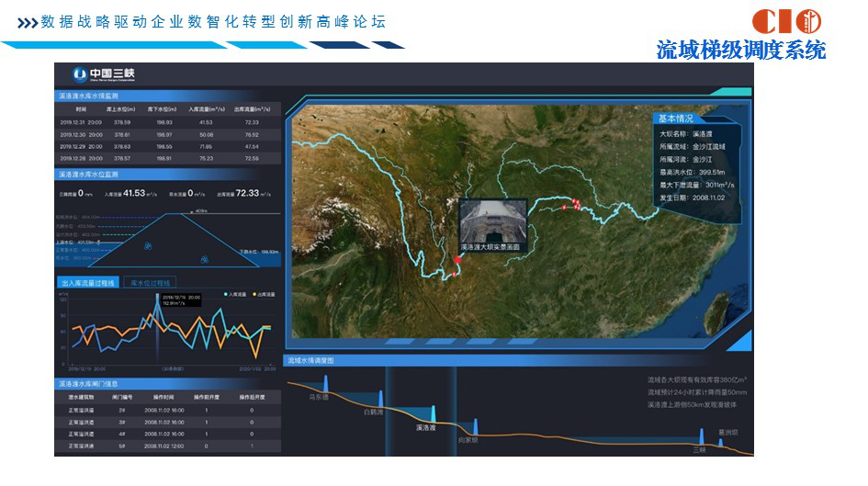Toggle the 入库流量 legend series
The image size is (868, 486).
(x=235, y=295)
